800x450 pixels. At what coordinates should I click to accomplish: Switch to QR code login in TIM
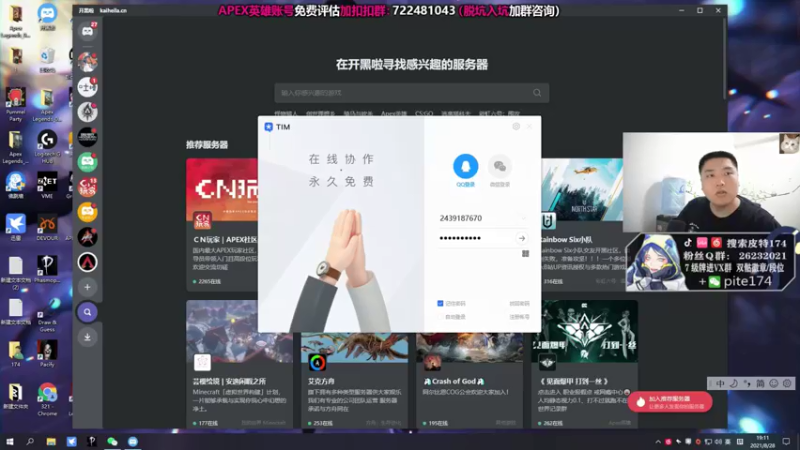[x=526, y=254]
